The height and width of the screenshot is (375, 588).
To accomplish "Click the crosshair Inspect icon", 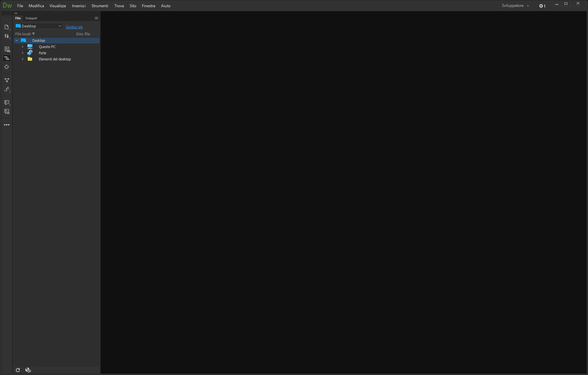I will (x=7, y=67).
